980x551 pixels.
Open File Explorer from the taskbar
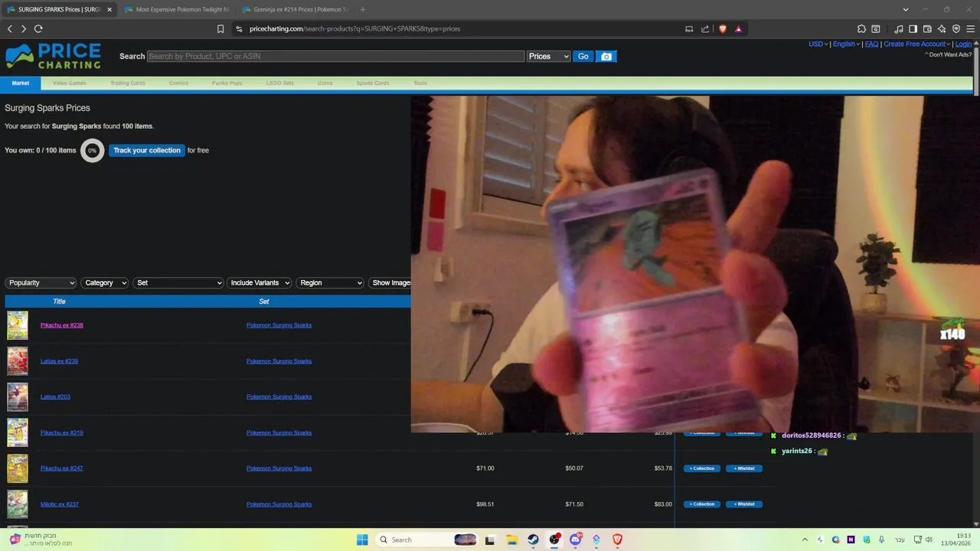[x=511, y=540]
